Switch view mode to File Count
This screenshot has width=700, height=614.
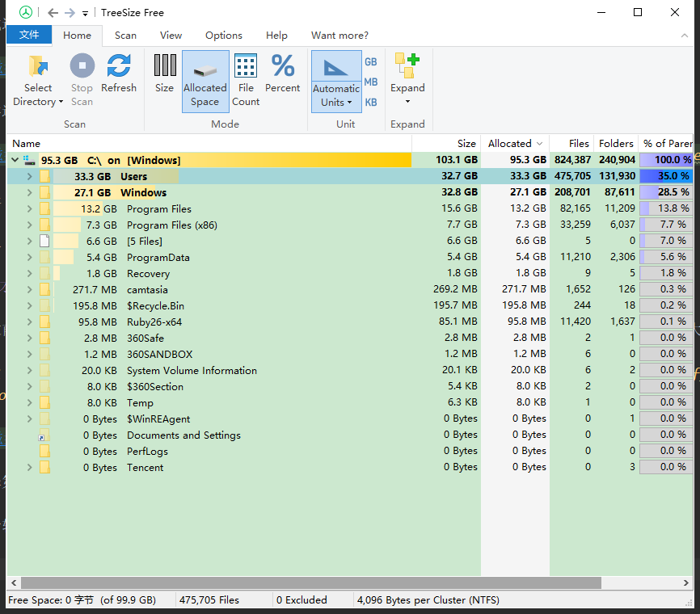246,66
